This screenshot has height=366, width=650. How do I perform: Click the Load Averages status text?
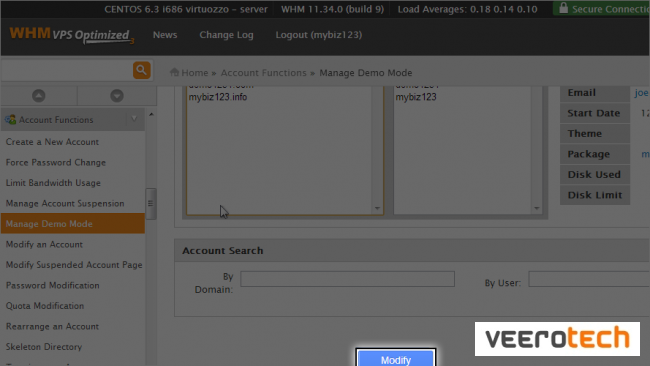pos(468,9)
